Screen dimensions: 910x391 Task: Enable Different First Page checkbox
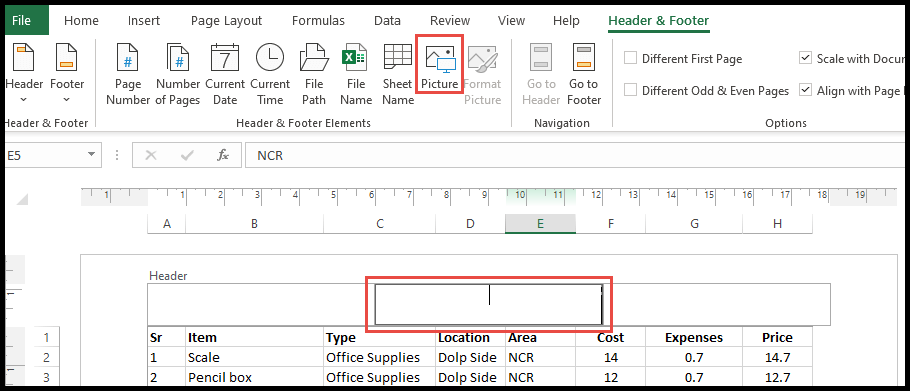[630, 59]
